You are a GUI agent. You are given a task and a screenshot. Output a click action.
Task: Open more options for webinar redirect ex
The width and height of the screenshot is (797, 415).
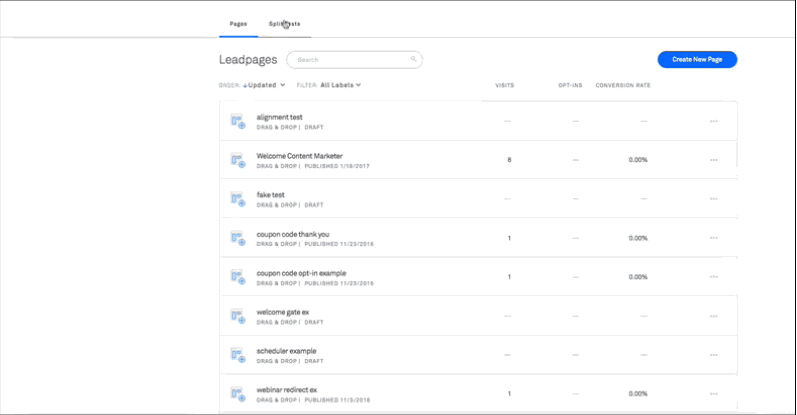714,394
